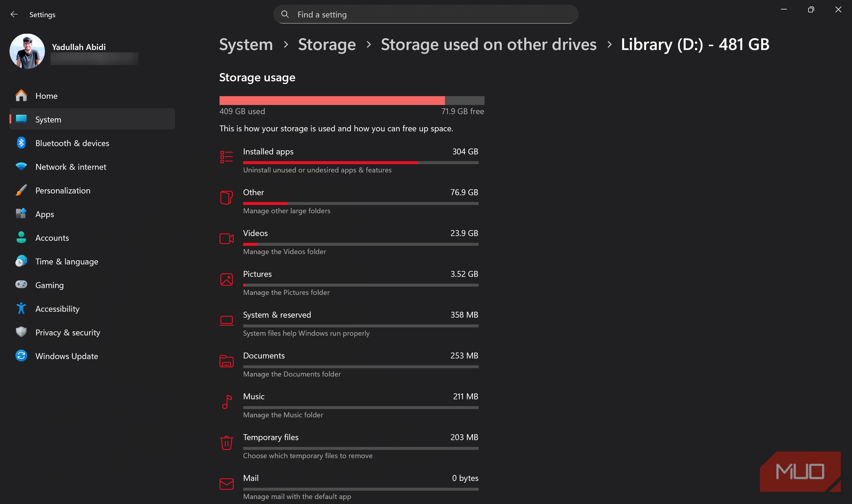Select the System sidebar item
This screenshot has width=852, height=504.
pos(92,119)
